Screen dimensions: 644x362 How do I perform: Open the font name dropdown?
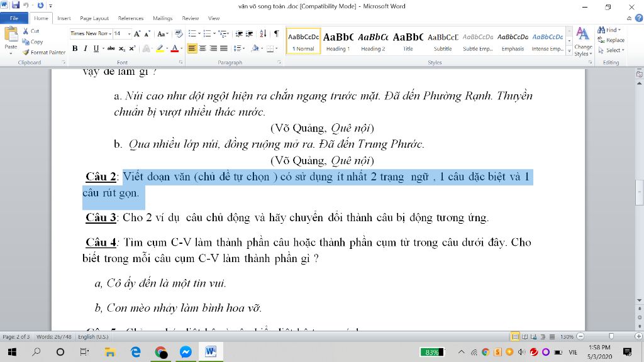click(x=110, y=34)
